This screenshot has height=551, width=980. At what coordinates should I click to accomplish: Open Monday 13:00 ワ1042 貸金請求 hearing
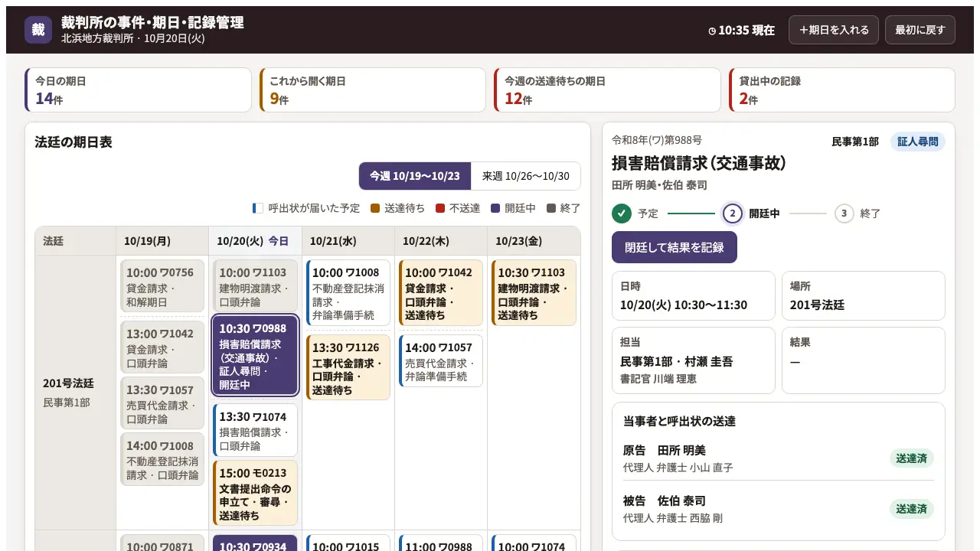(162, 347)
